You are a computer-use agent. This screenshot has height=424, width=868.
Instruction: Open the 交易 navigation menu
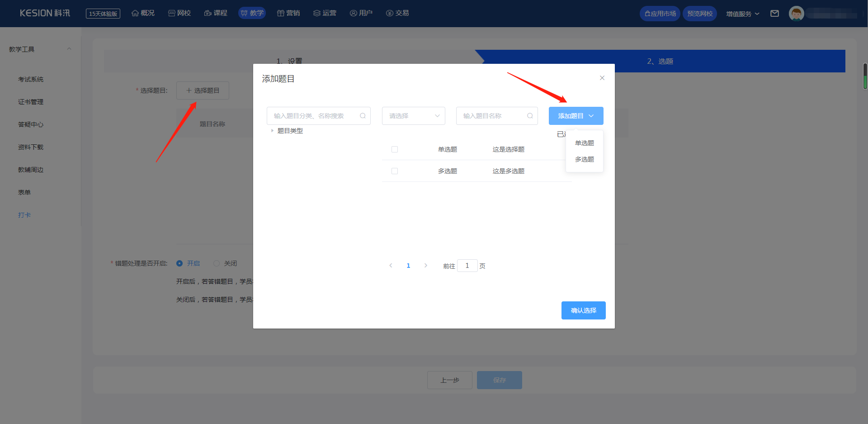397,13
